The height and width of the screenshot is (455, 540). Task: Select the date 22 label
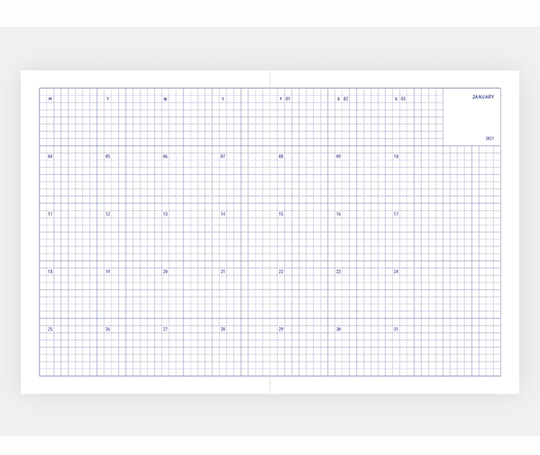pos(281,272)
